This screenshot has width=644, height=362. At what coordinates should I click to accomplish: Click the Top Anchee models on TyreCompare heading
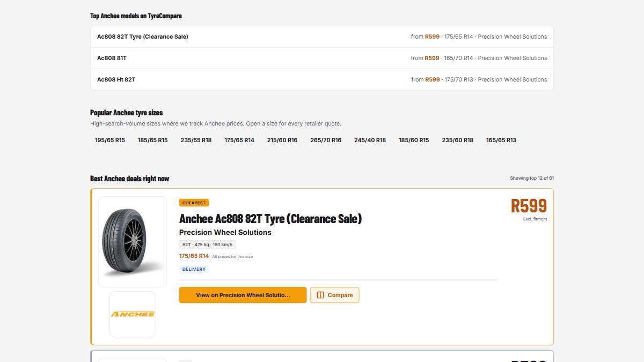coord(136,16)
